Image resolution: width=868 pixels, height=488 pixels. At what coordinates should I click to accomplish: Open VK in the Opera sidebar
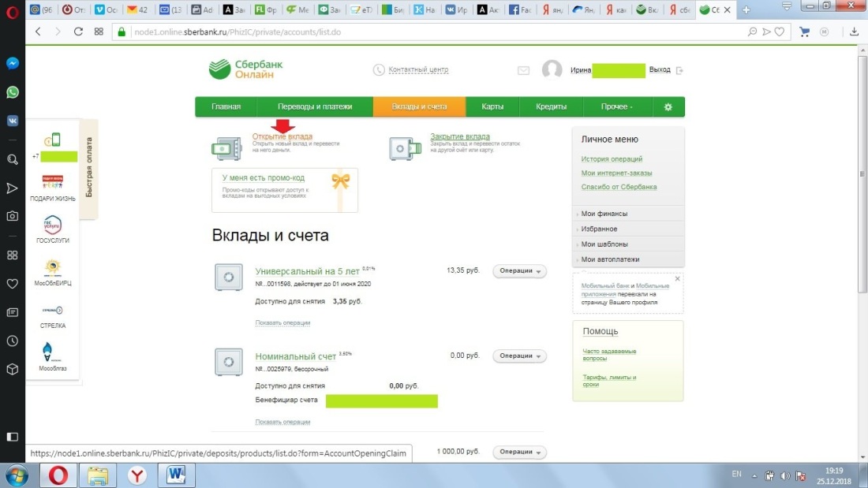[x=11, y=120]
